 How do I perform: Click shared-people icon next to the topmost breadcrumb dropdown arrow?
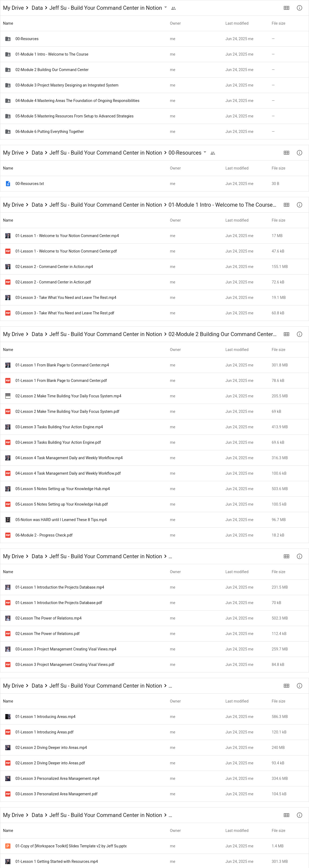(x=173, y=8)
